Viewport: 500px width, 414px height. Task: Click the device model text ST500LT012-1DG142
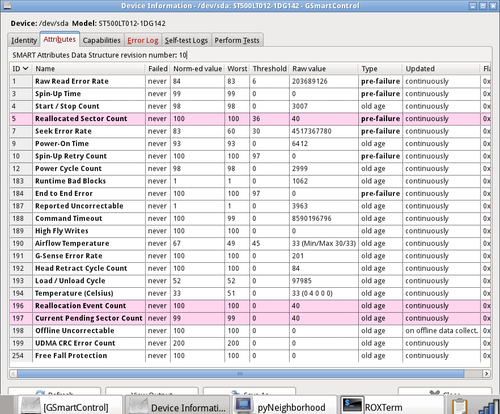point(132,23)
